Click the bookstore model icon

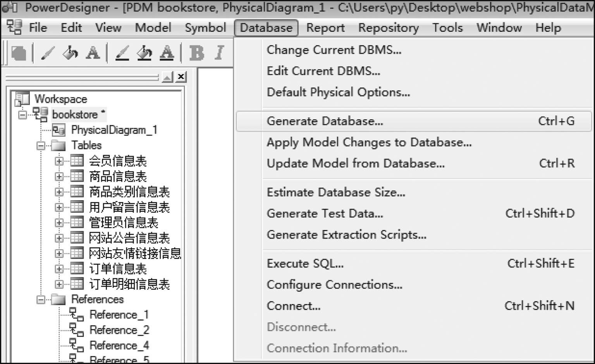tap(40, 114)
